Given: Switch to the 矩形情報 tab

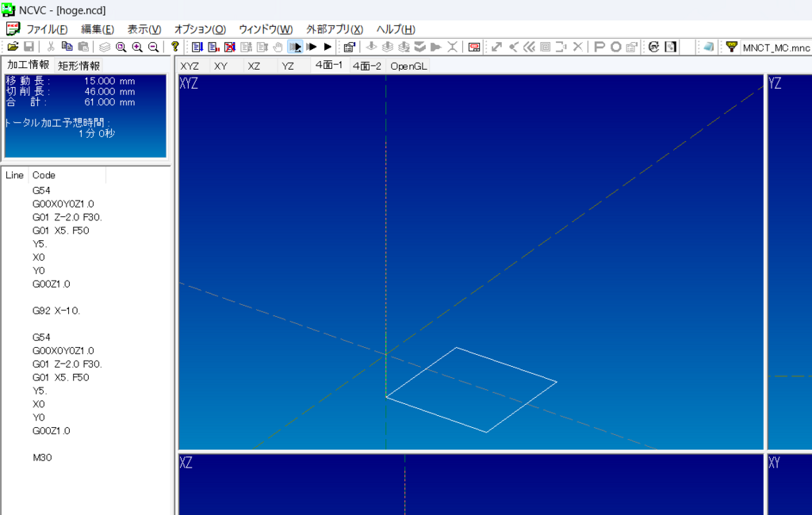Looking at the screenshot, I should [x=79, y=66].
